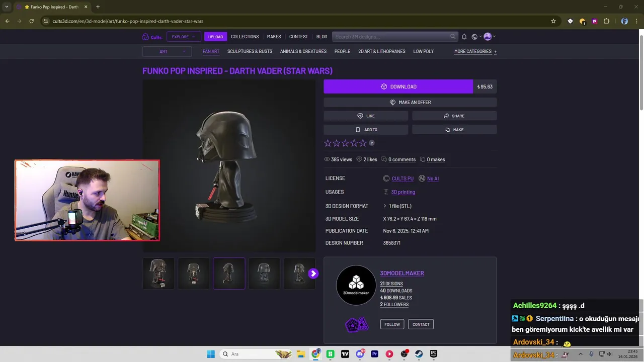Image resolution: width=644 pixels, height=362 pixels.
Task: Open the No AI link
Action: (x=433, y=178)
